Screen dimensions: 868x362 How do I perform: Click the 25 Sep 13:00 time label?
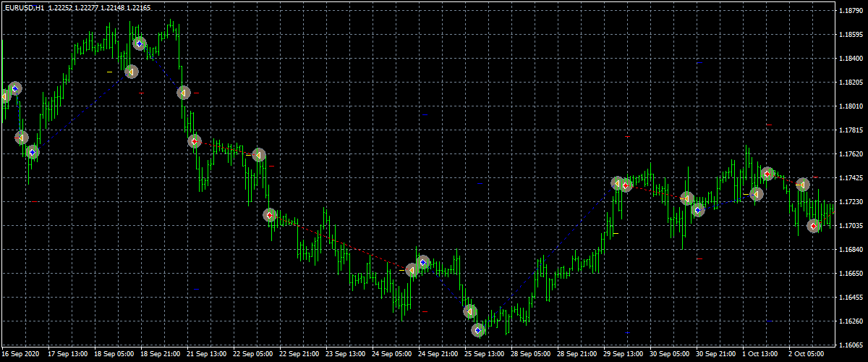[484, 355]
